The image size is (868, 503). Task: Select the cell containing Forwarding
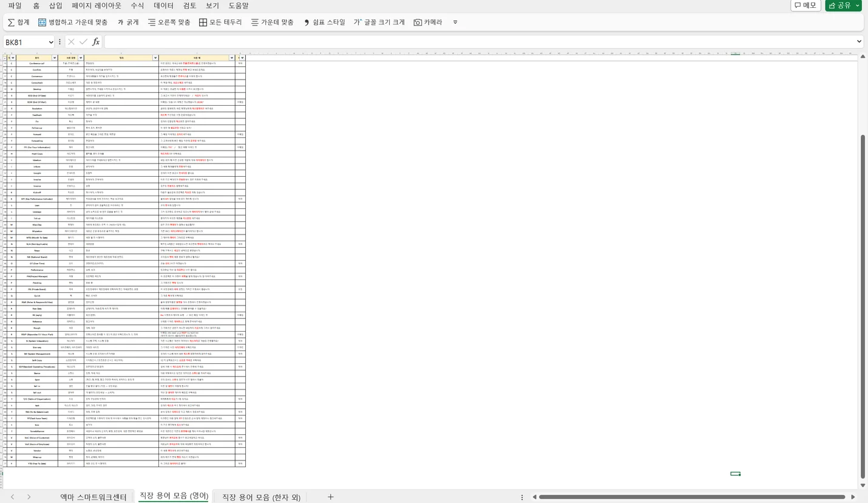(x=37, y=140)
